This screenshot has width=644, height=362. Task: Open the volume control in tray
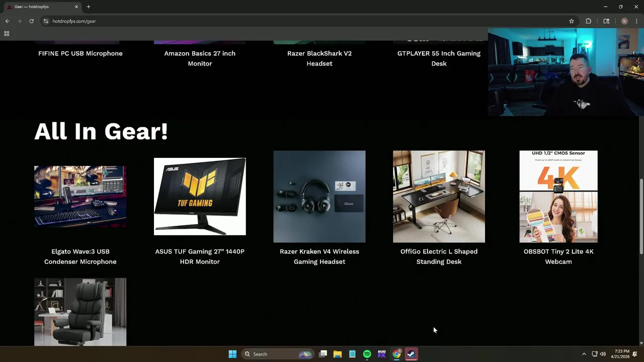pyautogui.click(x=603, y=354)
